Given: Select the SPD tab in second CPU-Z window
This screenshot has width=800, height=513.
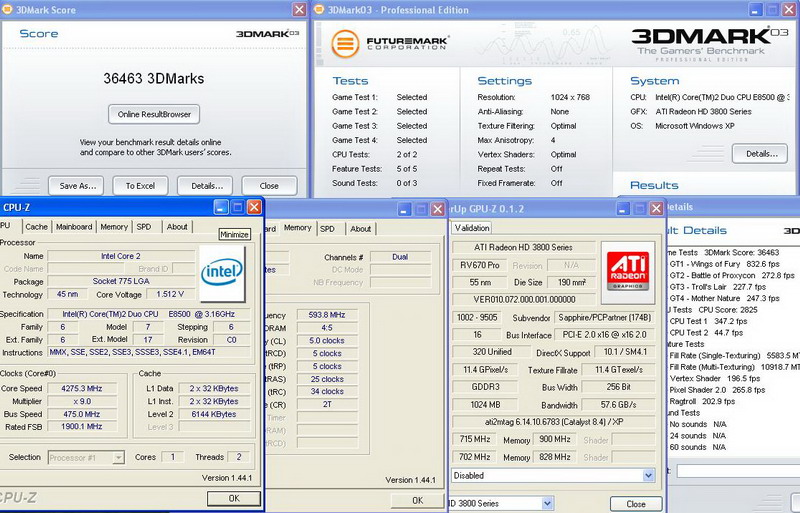Looking at the screenshot, I should click(328, 229).
